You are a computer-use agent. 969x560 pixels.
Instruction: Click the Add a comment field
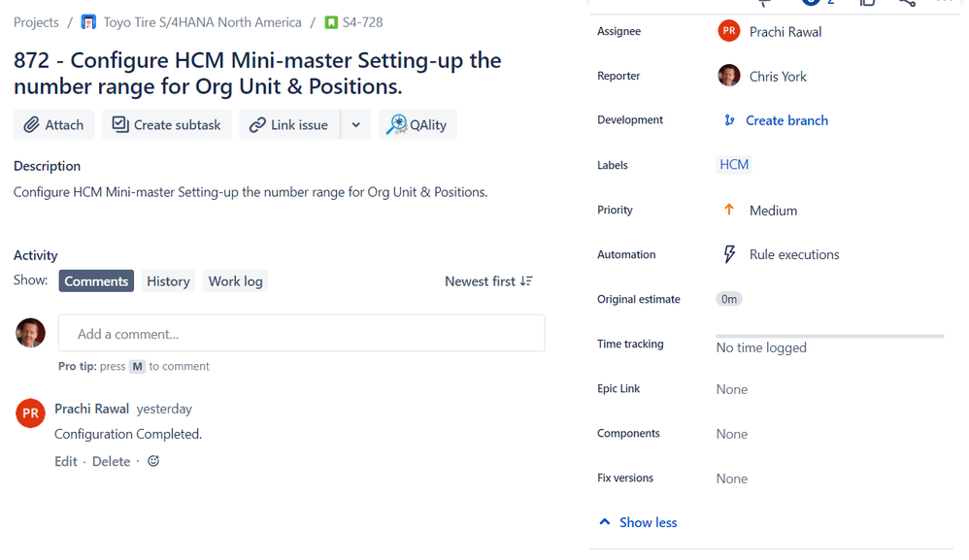302,334
